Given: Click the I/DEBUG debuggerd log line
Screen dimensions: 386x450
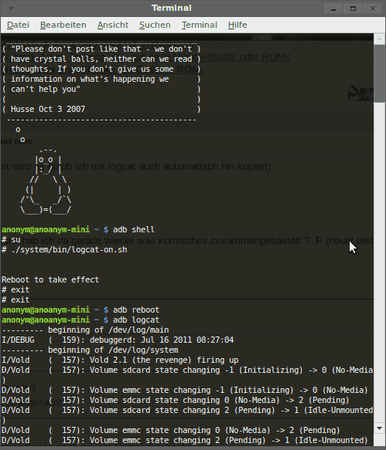Looking at the screenshot, I should coord(118,340).
